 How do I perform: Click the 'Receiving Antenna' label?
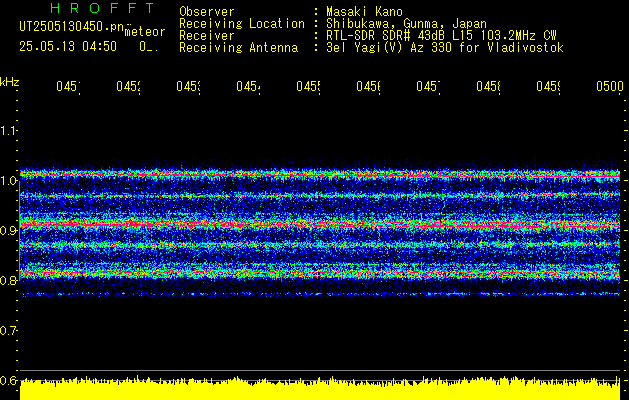[x=238, y=48]
